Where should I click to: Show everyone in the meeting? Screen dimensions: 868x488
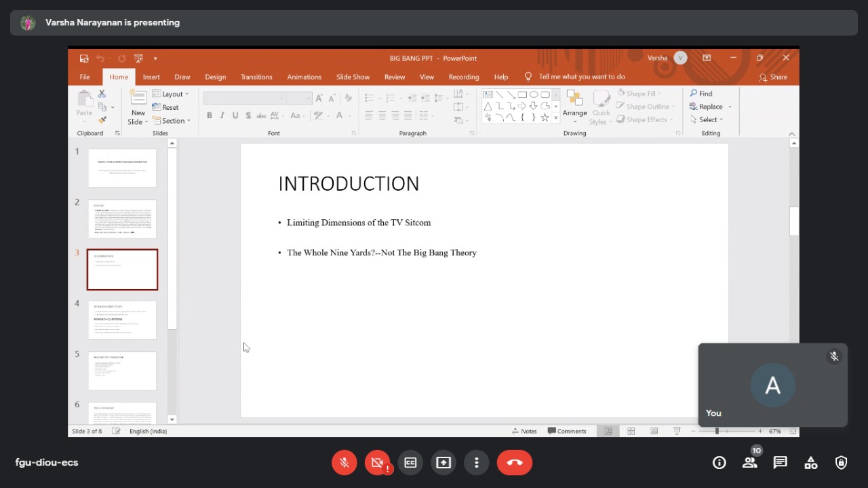[750, 463]
